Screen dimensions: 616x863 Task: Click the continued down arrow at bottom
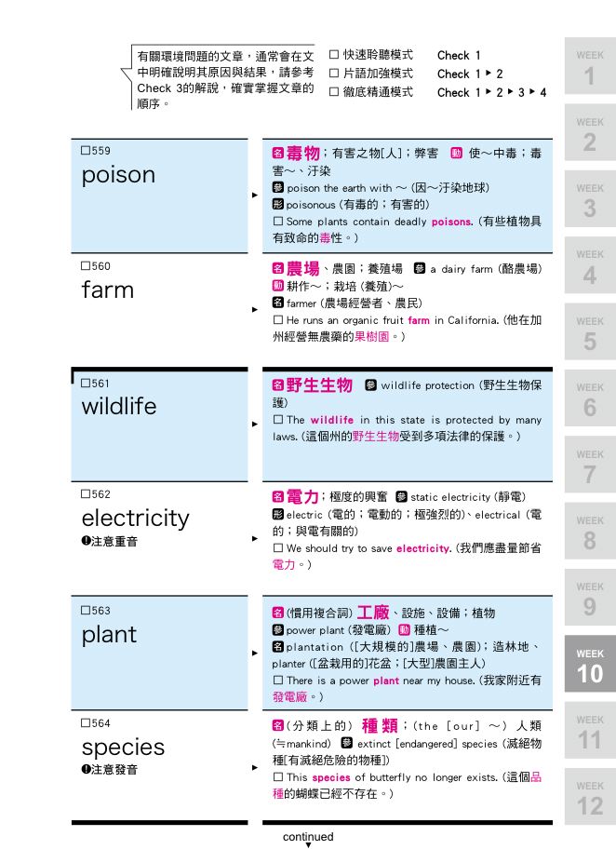point(308,845)
